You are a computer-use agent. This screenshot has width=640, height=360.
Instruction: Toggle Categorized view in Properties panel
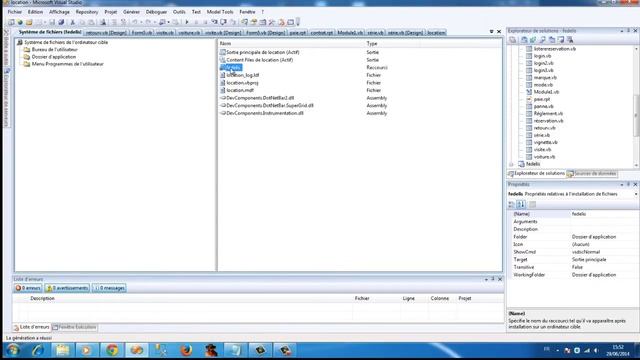[x=512, y=204]
